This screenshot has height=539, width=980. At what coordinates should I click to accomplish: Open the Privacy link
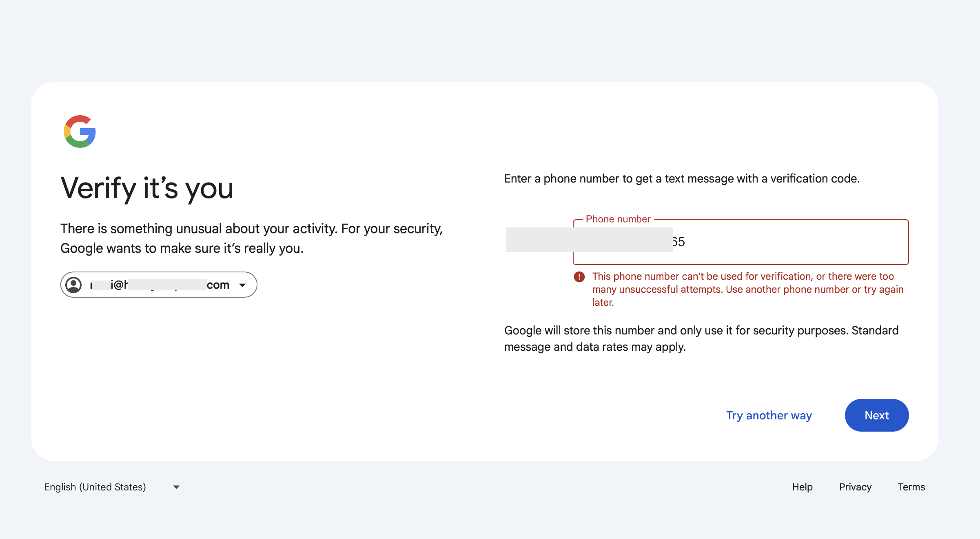[x=855, y=487]
